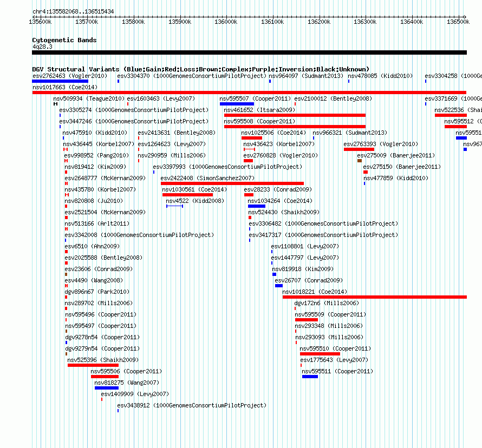Select the nsv1017663 (Coe2014) red loss bar
Viewport: 482px width, 448px height.
pos(249,93)
